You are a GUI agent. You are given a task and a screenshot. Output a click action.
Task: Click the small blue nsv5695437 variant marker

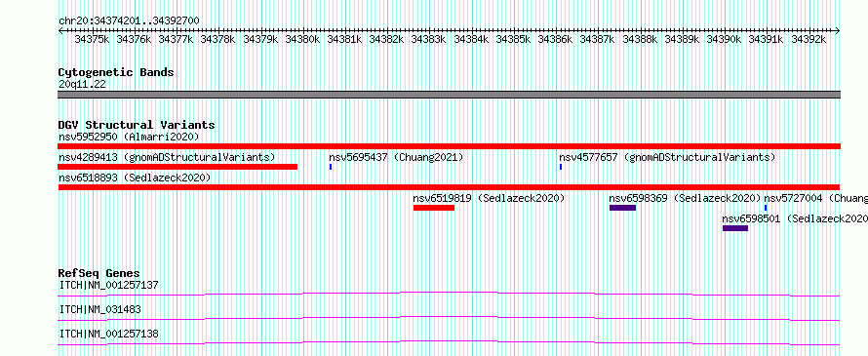331,167
